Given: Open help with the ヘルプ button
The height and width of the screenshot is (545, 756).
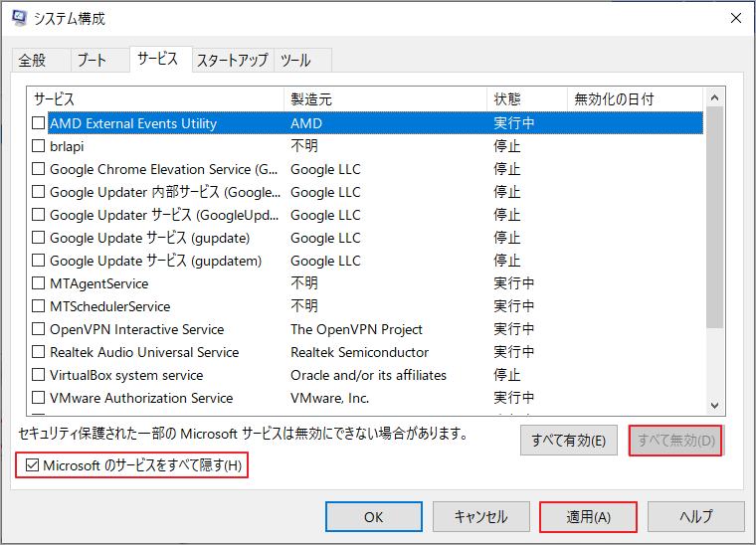Looking at the screenshot, I should coord(695,516).
